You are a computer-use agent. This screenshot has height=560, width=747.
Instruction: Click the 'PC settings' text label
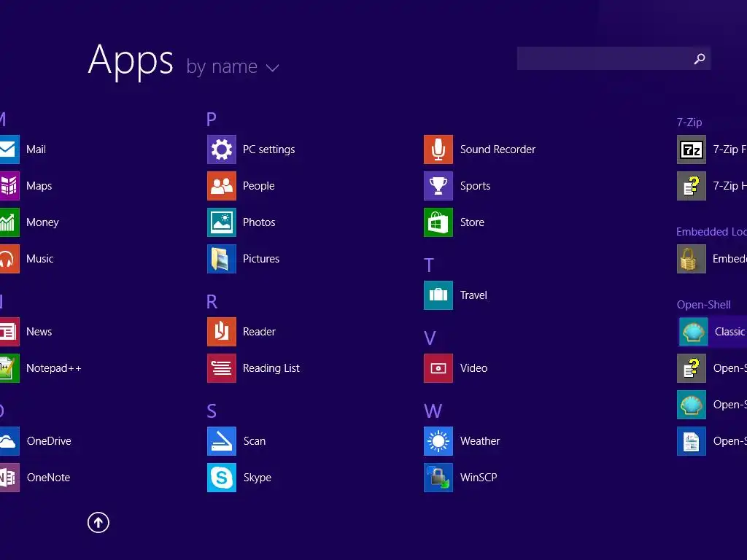268,149
